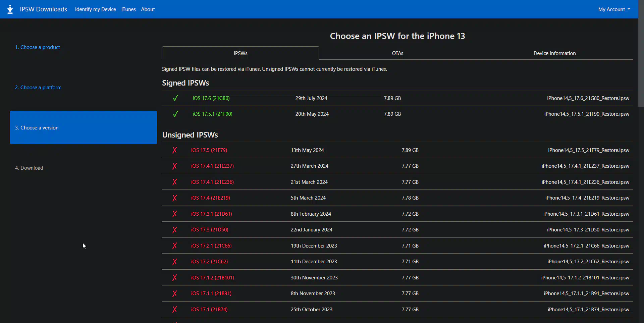Image resolution: width=644 pixels, height=323 pixels.
Task: Click red X beside iOS 17.4 (21E219)
Action: pos(174,198)
